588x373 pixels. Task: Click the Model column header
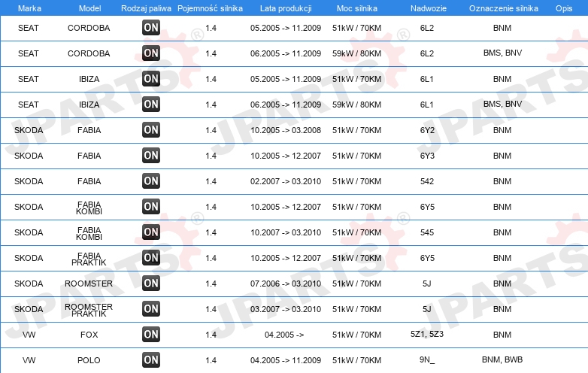[89, 8]
